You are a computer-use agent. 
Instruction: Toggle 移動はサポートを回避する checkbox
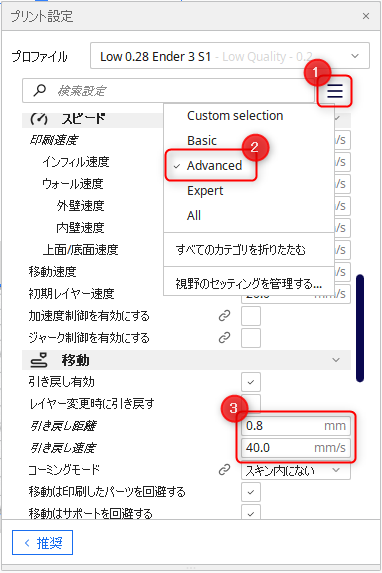(251, 512)
